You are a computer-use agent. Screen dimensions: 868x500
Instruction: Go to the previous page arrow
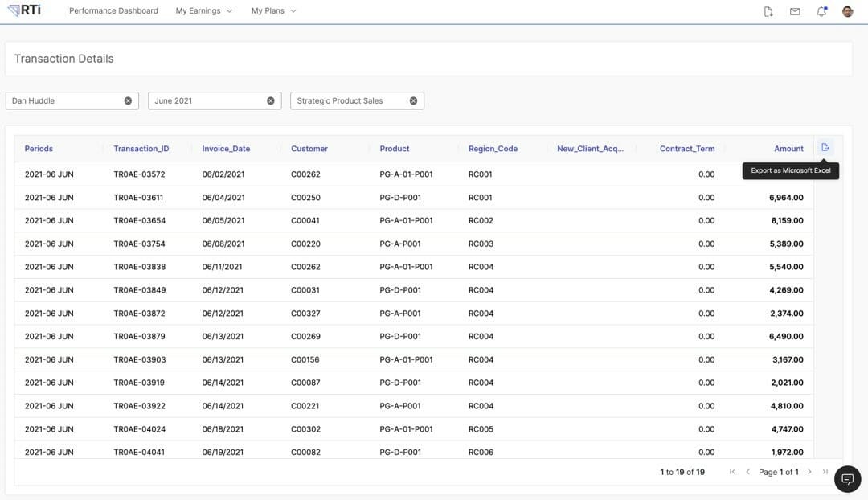coord(747,472)
